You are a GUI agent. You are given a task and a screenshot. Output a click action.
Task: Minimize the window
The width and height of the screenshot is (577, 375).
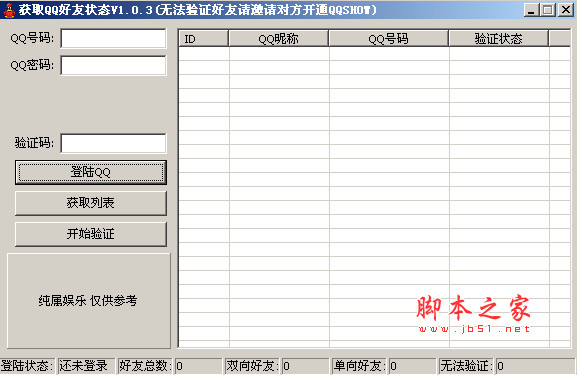(x=531, y=10)
